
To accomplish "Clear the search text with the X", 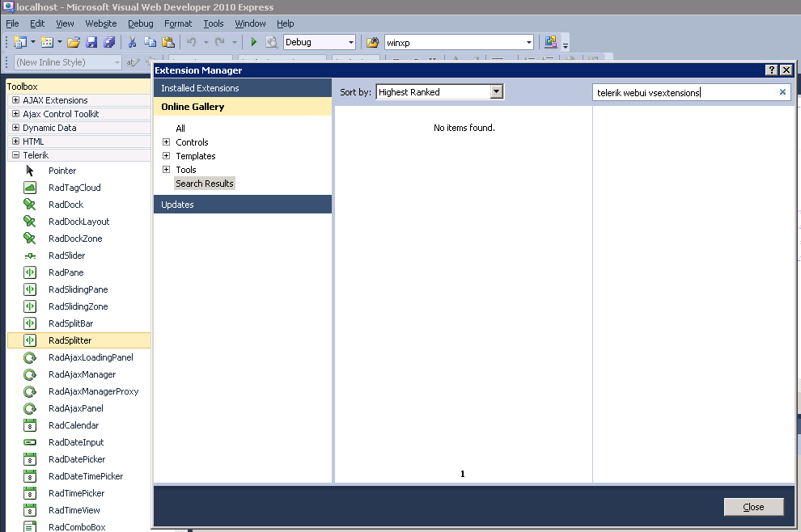I will (782, 92).
